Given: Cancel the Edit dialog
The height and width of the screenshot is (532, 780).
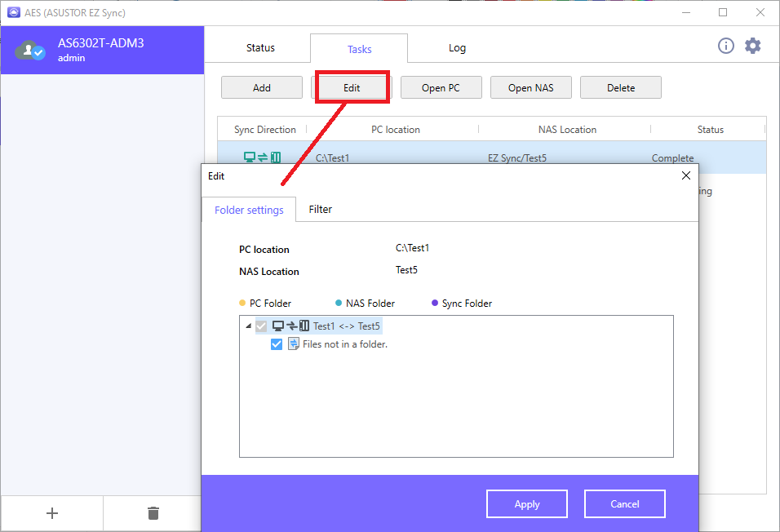Looking at the screenshot, I should point(625,504).
